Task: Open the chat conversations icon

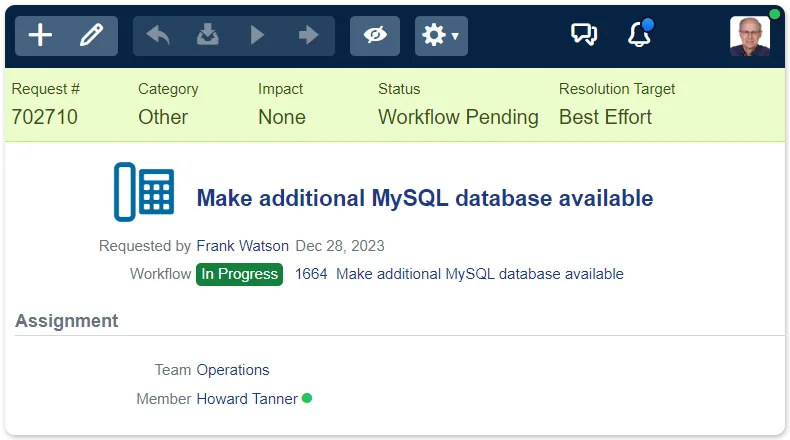Action: click(584, 35)
